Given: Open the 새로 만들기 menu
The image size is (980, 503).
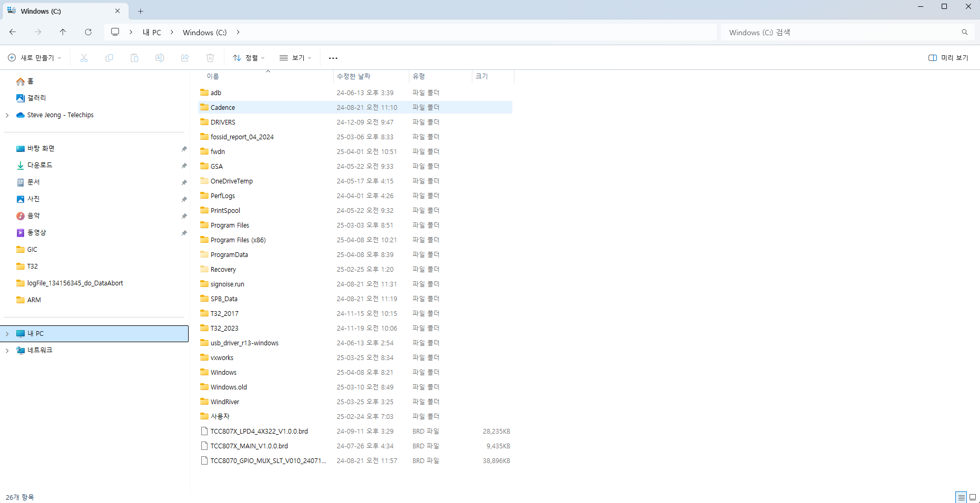Looking at the screenshot, I should coord(35,58).
